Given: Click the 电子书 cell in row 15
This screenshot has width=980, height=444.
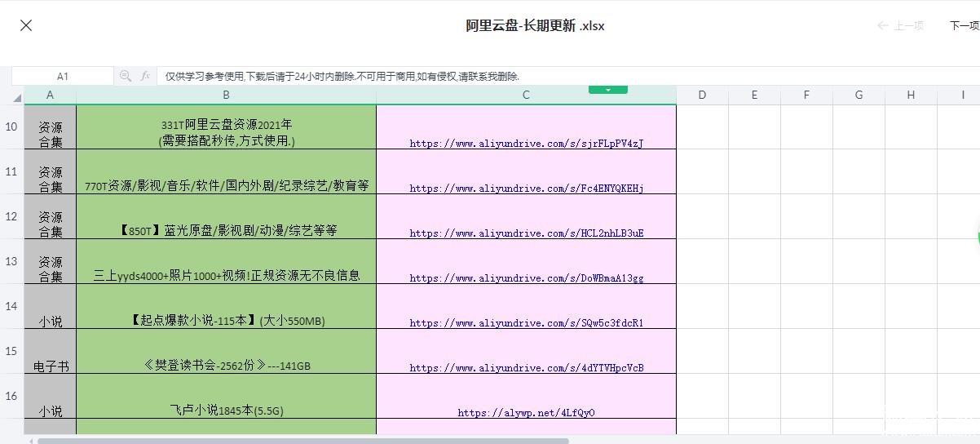Looking at the screenshot, I should click(x=50, y=351).
